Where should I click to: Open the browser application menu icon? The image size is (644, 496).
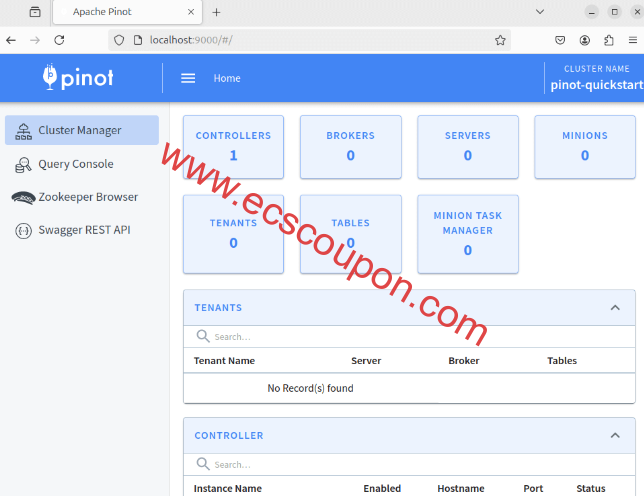(632, 40)
